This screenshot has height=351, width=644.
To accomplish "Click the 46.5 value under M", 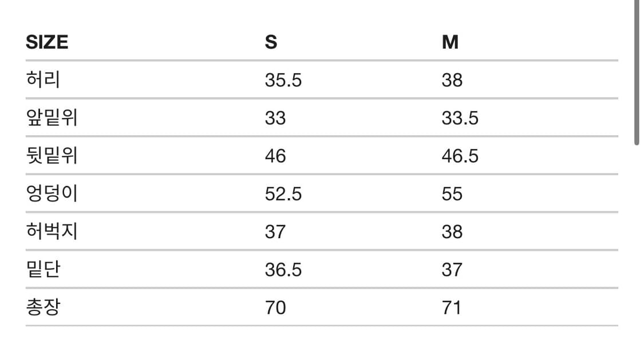I will tap(460, 156).
